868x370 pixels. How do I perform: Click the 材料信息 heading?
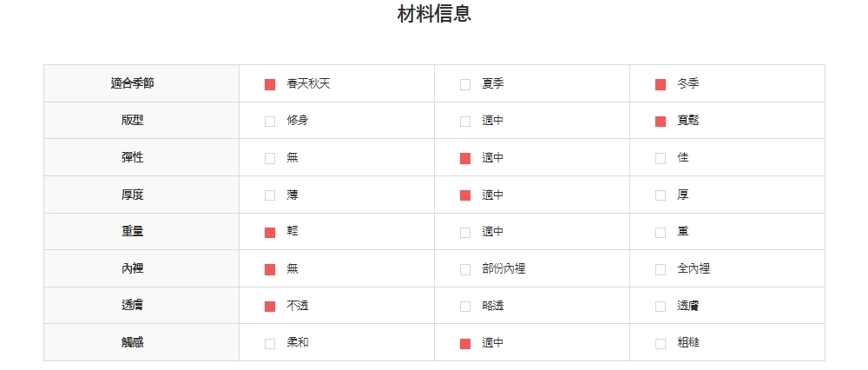[434, 15]
